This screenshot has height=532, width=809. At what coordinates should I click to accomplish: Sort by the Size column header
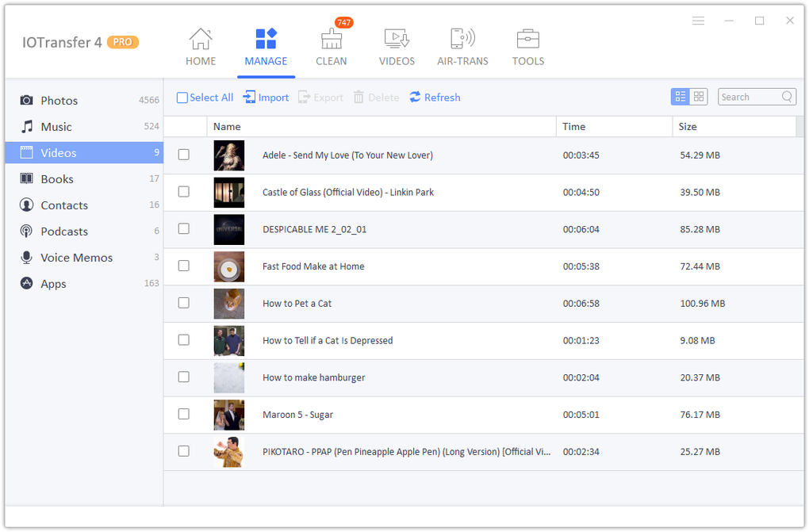tap(734, 127)
